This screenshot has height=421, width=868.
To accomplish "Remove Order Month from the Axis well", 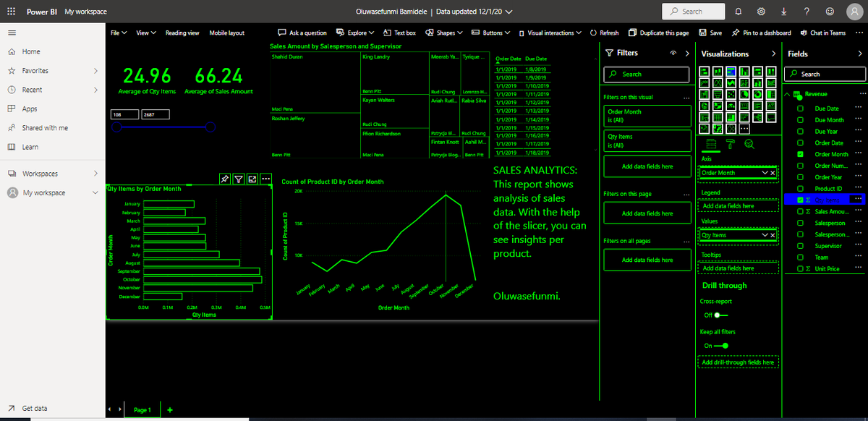I will (x=773, y=173).
